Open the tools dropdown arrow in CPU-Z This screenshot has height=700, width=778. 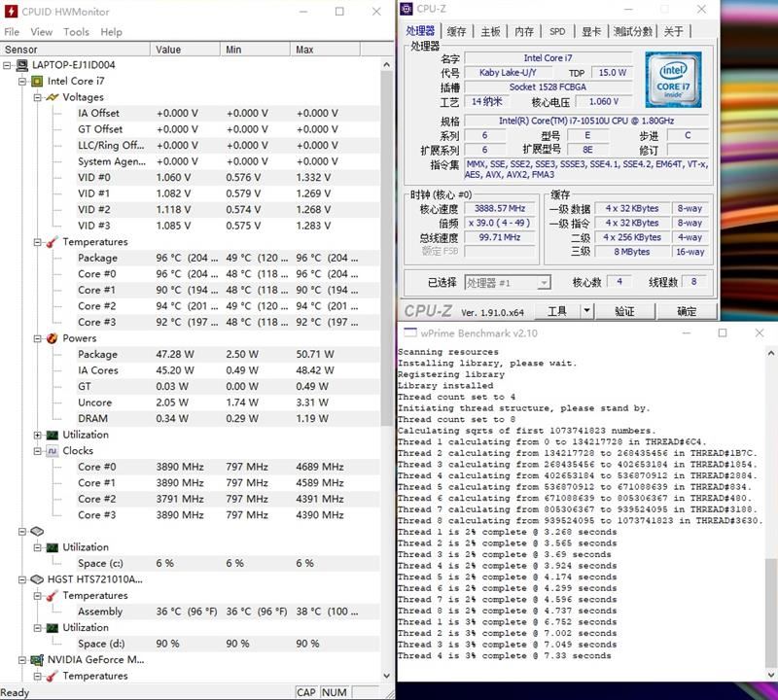pos(586,311)
